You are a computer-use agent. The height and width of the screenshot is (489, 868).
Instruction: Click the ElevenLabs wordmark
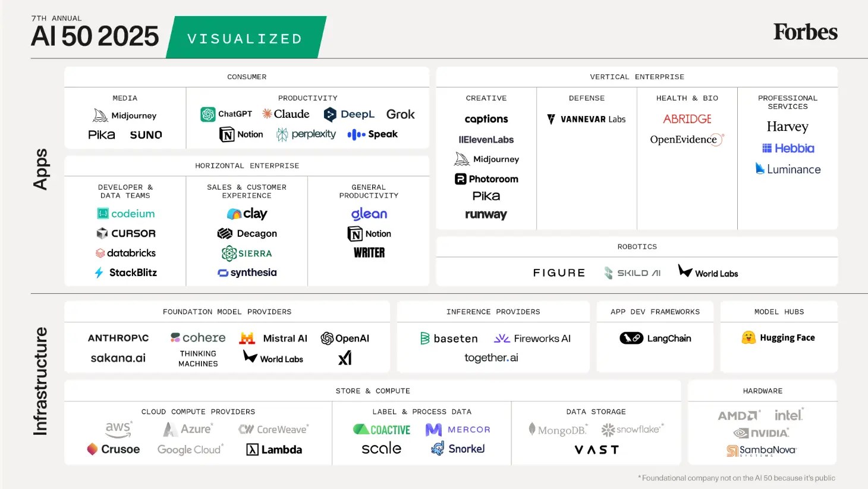pos(486,140)
